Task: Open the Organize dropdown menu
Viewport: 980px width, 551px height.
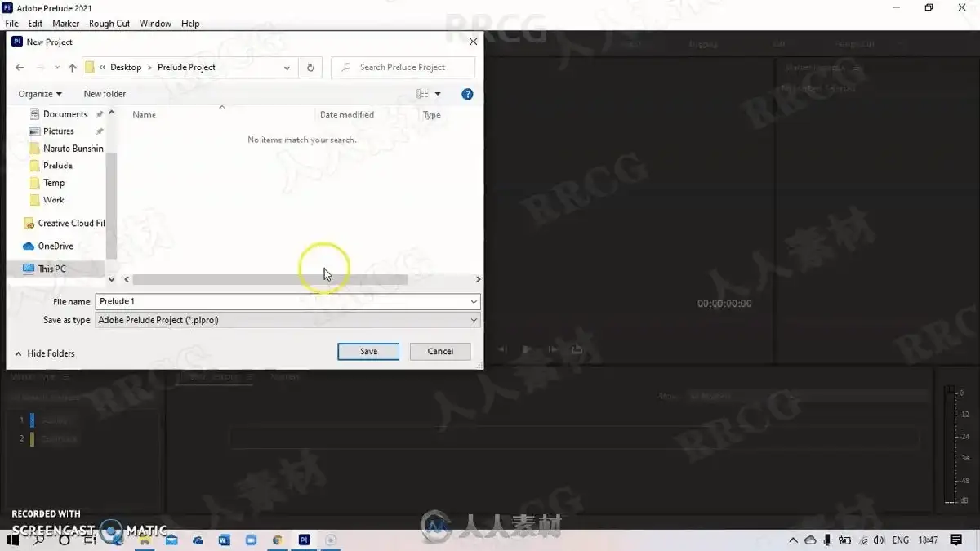Action: [40, 94]
